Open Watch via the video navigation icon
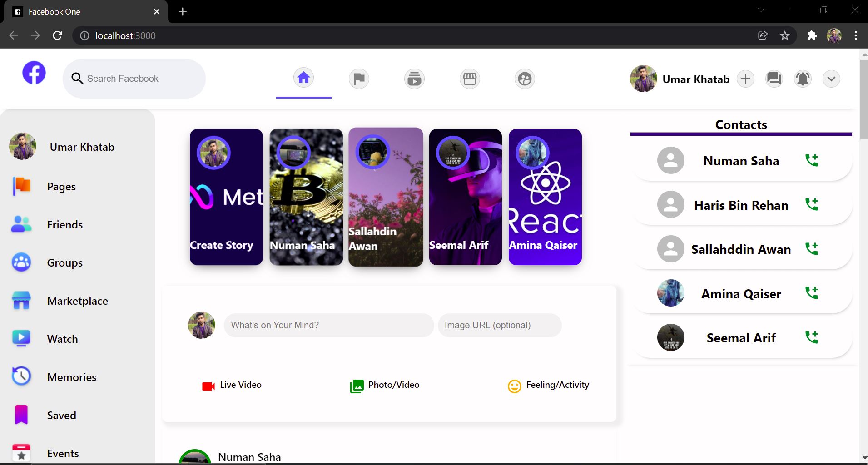Viewport: 868px width, 465px height. [x=414, y=78]
